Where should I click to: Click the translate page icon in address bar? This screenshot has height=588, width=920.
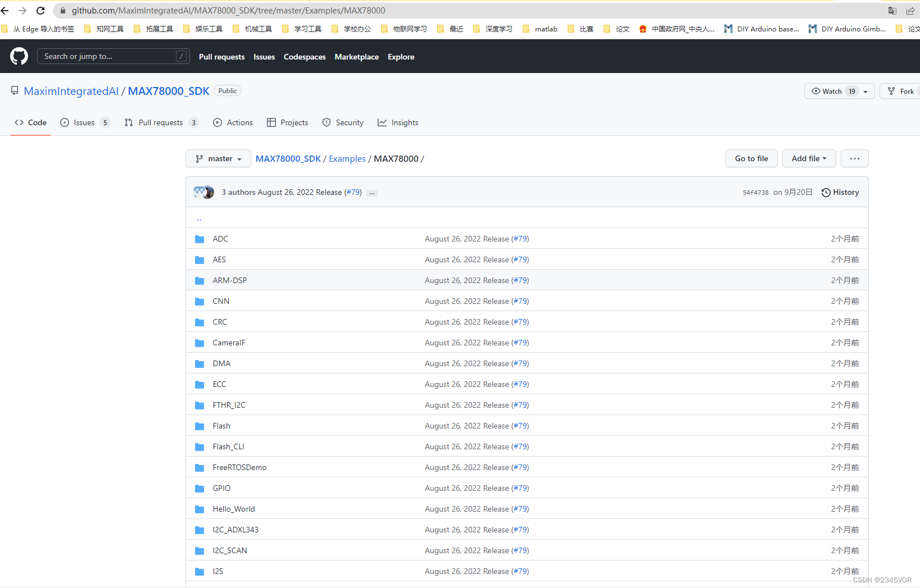892,11
